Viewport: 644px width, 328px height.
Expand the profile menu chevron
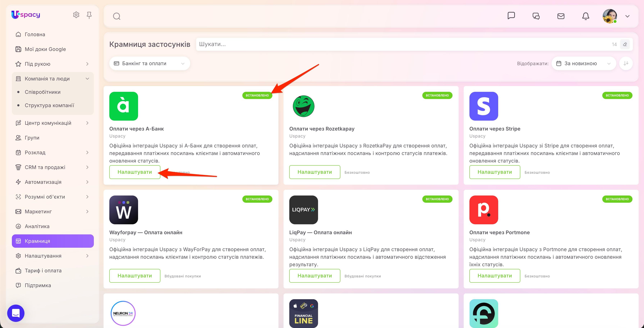(627, 16)
